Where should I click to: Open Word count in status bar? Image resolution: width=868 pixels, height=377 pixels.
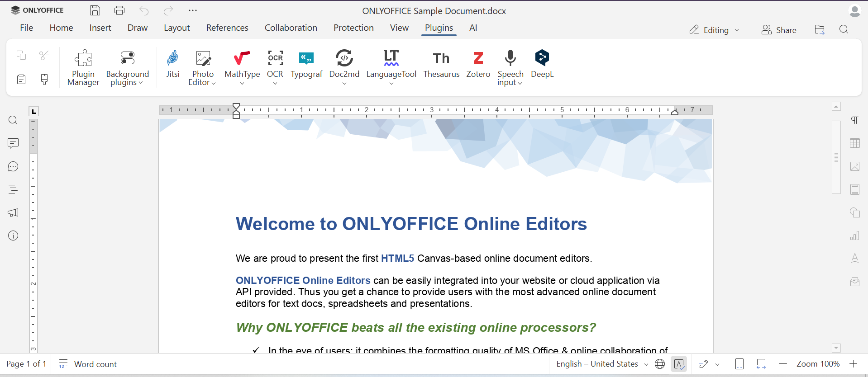click(x=88, y=364)
